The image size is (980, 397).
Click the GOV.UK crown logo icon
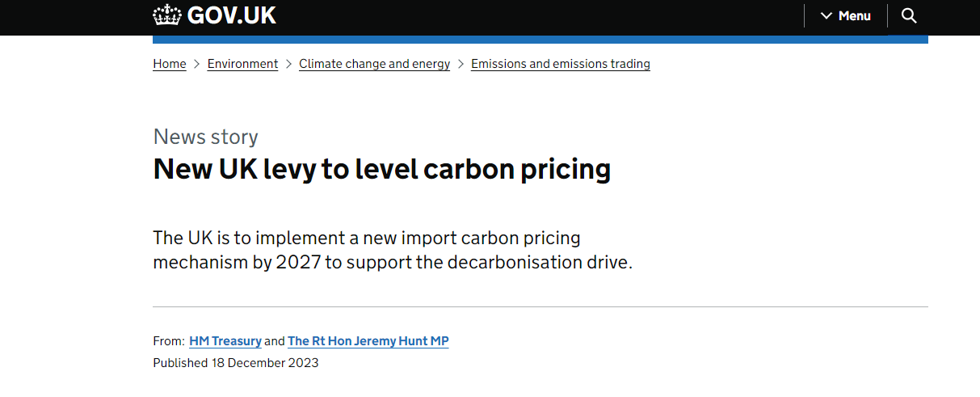(x=167, y=15)
